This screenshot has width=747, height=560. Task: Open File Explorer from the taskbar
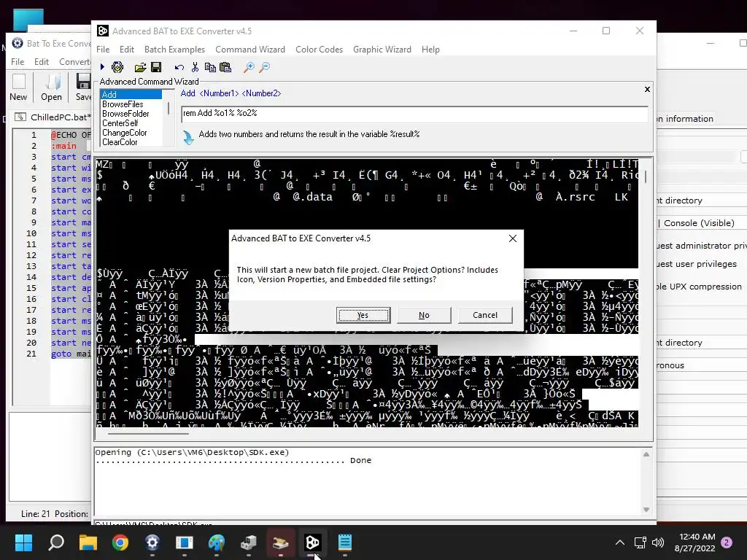(x=88, y=542)
